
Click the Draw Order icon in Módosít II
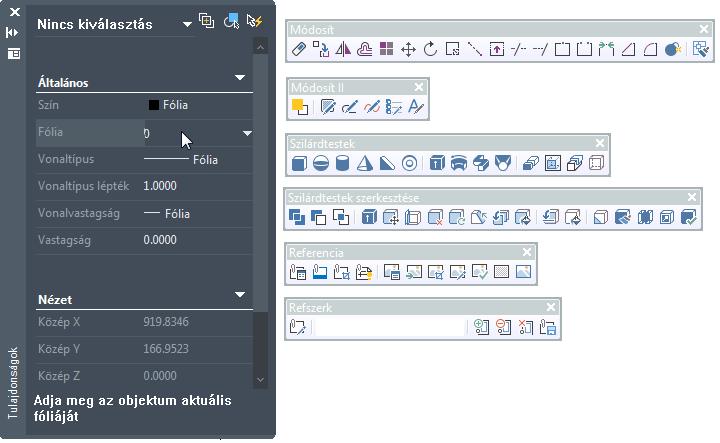pyautogui.click(x=299, y=107)
